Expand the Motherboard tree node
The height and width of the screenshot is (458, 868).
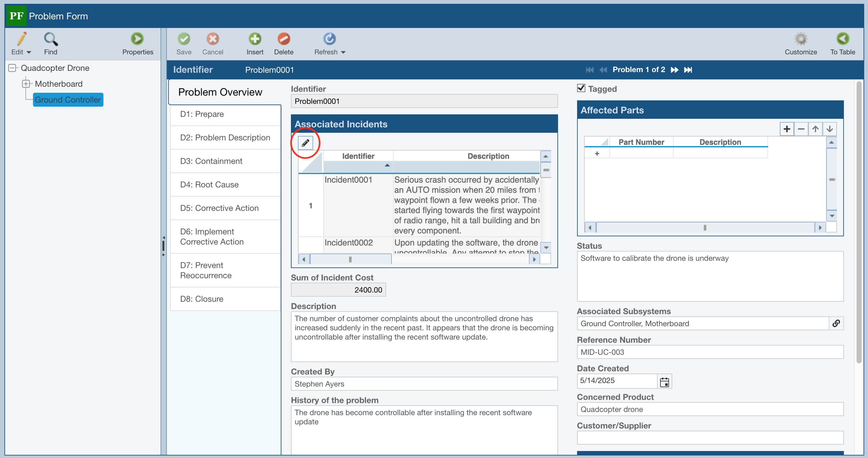point(26,84)
